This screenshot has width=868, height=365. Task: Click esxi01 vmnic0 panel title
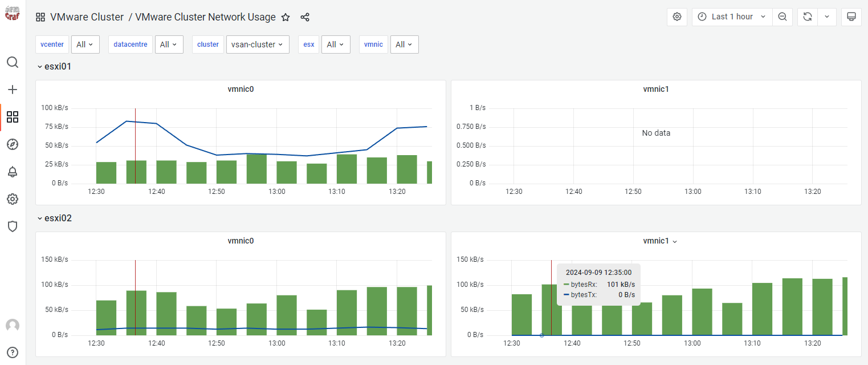click(x=241, y=89)
